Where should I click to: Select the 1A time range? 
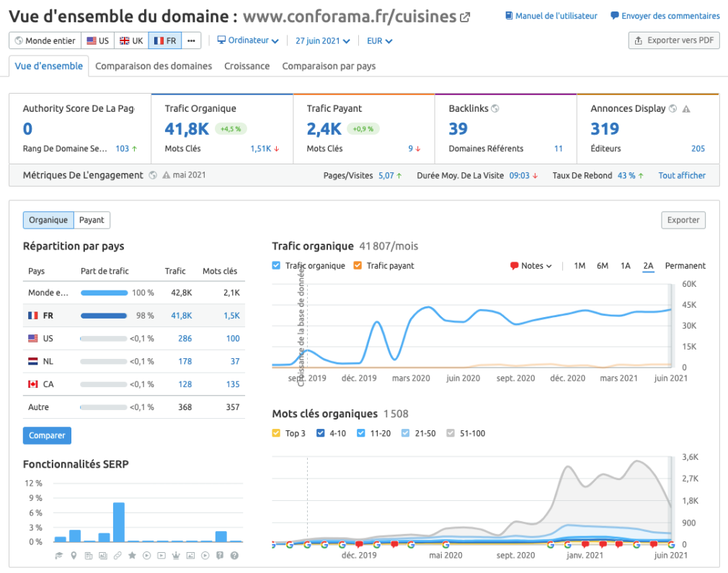pos(626,266)
